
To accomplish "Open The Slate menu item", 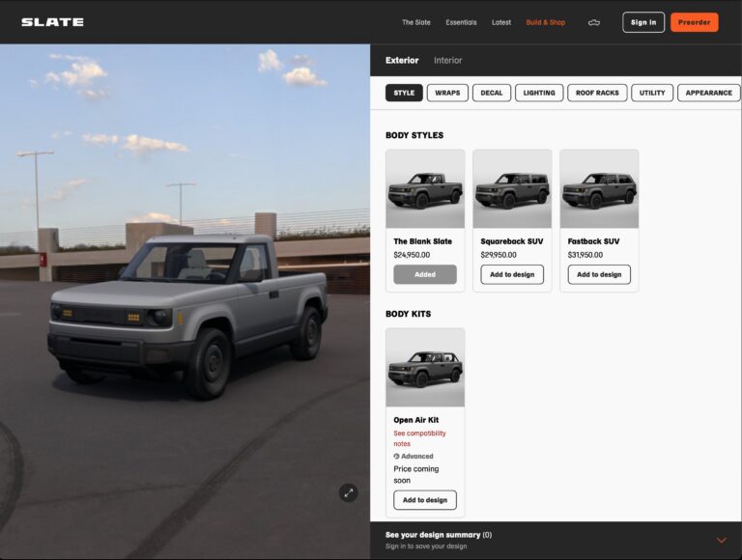I will tap(416, 22).
